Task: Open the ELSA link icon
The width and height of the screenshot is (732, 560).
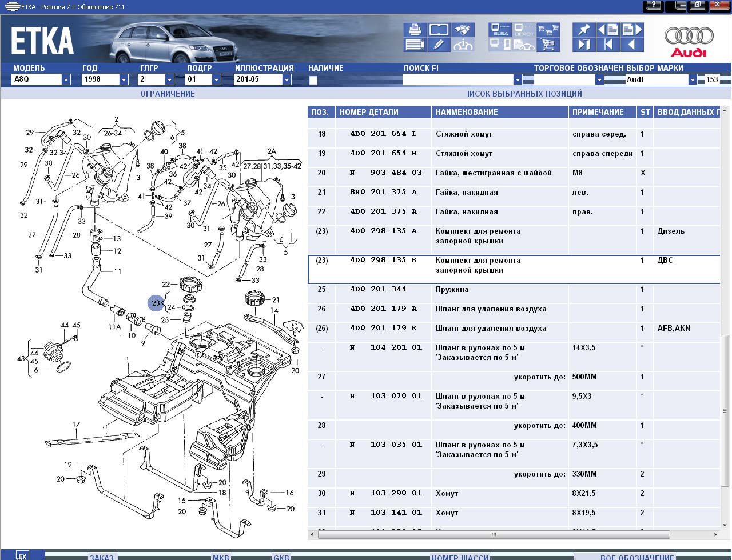Action: point(500,30)
